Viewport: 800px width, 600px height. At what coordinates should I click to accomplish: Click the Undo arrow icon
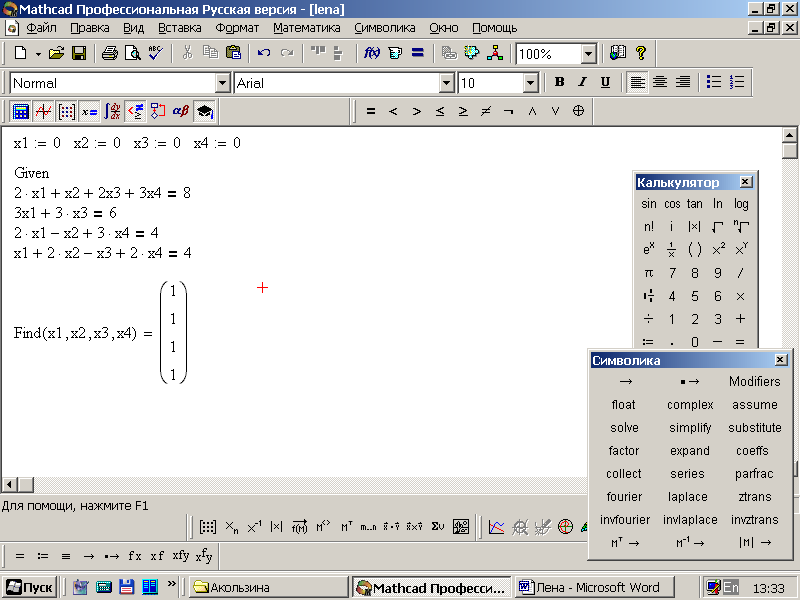pyautogui.click(x=264, y=53)
